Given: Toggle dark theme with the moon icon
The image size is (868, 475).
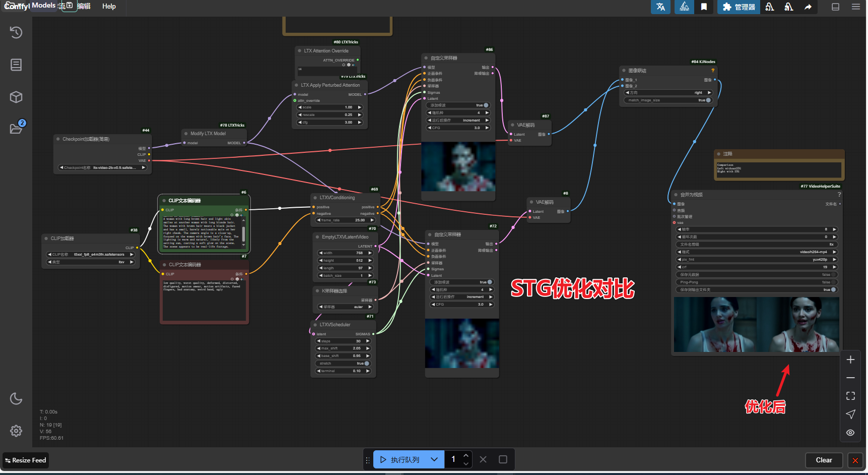Looking at the screenshot, I should (16, 399).
